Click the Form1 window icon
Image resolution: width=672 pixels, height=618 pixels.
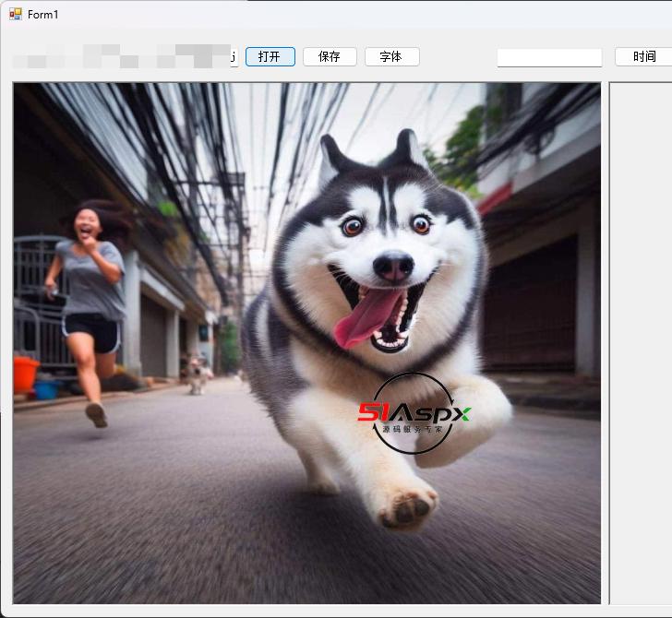(15, 15)
